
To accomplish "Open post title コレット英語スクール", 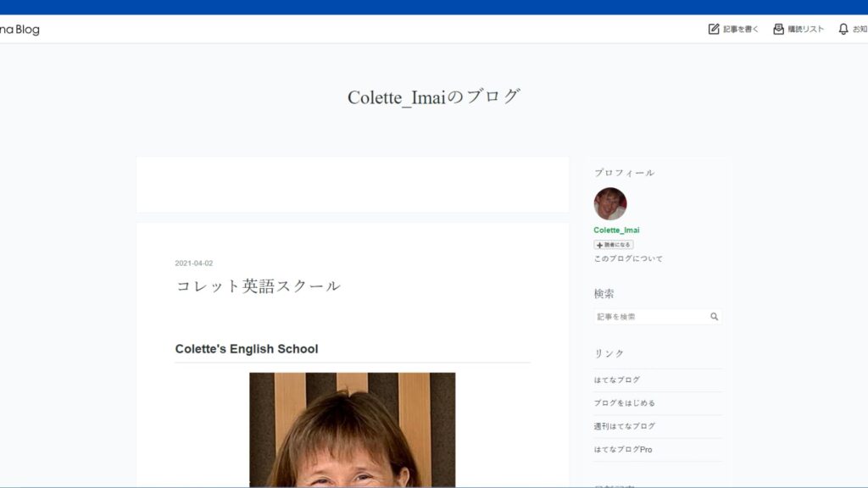I will click(258, 286).
